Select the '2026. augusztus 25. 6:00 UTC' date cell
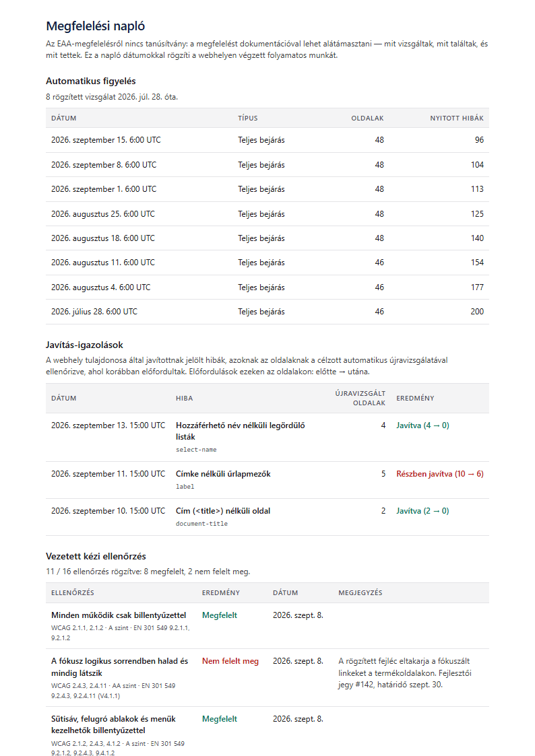535x756 pixels. click(103, 214)
